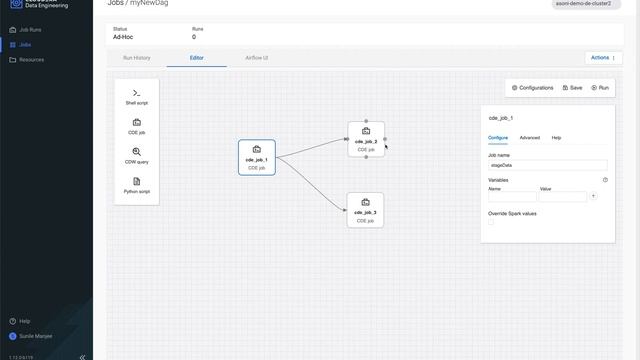
Task: Open the Advanced tab in job panel
Action: [530, 138]
